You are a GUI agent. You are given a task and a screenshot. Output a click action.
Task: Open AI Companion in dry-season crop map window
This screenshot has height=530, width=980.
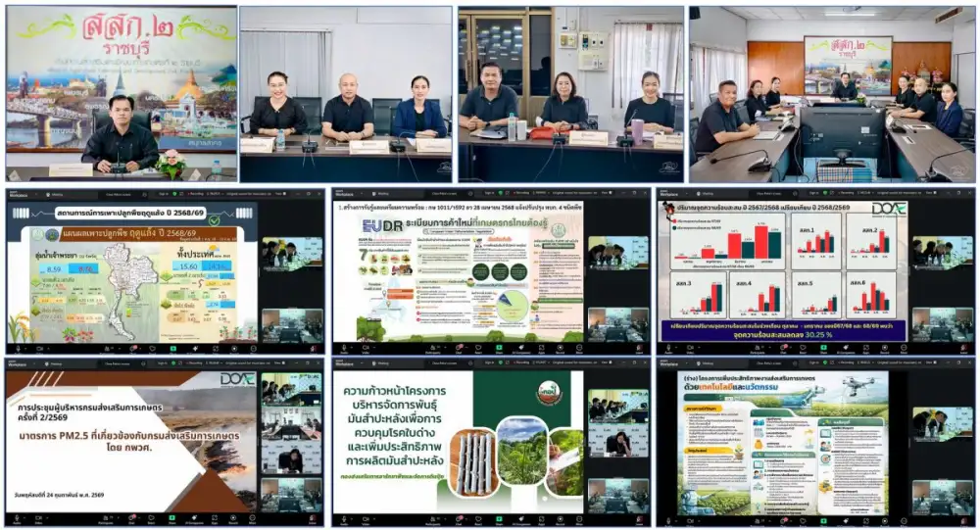196,348
